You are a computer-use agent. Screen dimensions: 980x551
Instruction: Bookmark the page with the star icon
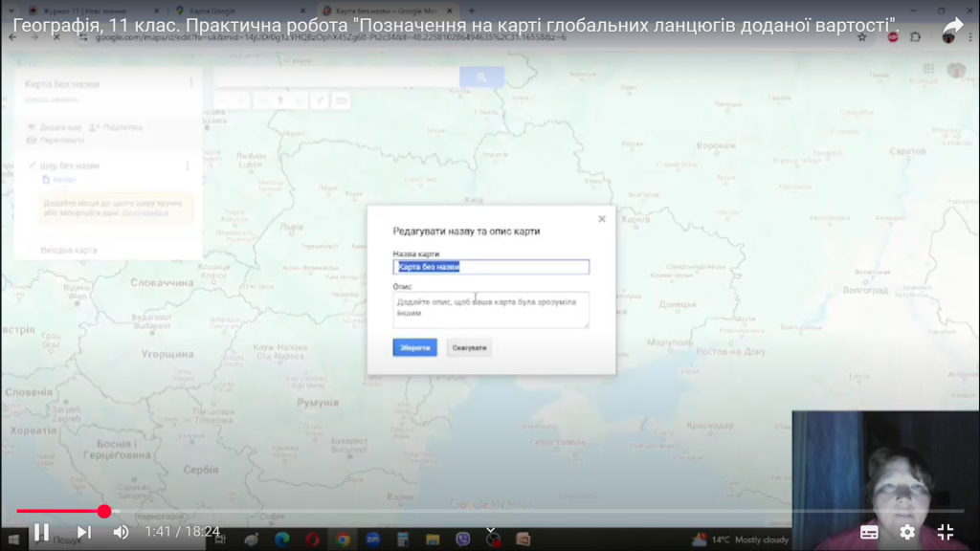[862, 37]
